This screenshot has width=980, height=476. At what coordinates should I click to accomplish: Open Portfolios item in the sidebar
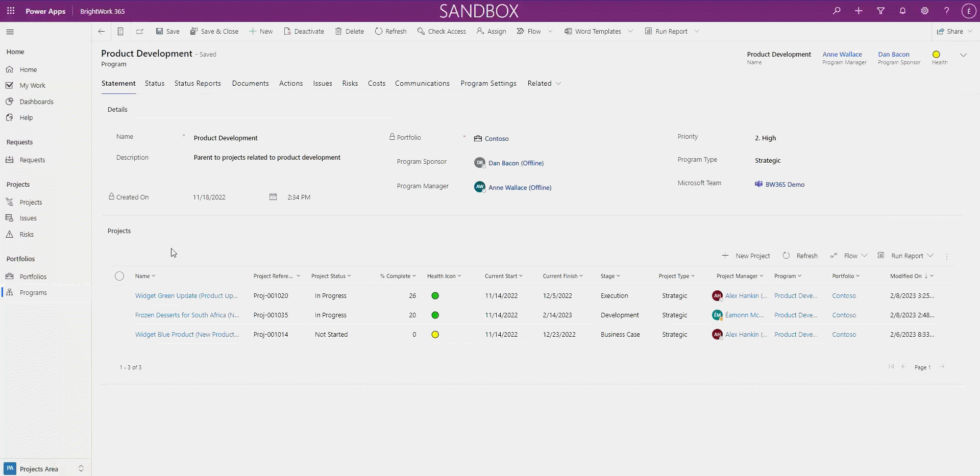[x=33, y=277]
